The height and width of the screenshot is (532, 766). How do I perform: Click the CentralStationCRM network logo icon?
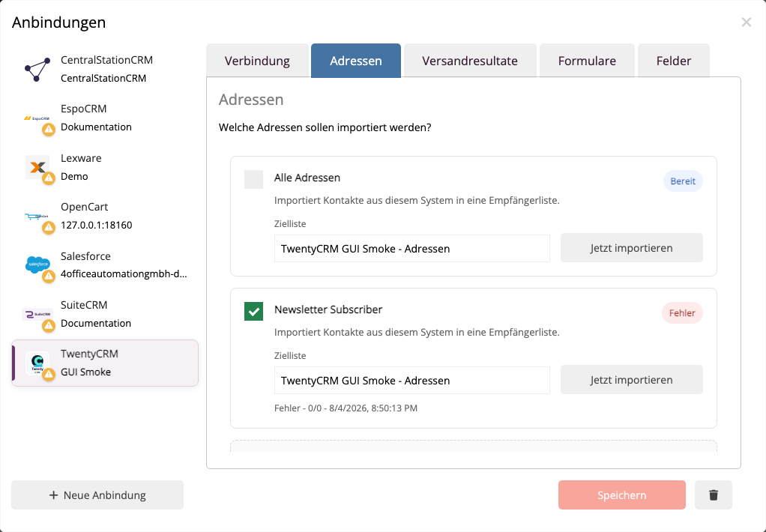(37, 70)
